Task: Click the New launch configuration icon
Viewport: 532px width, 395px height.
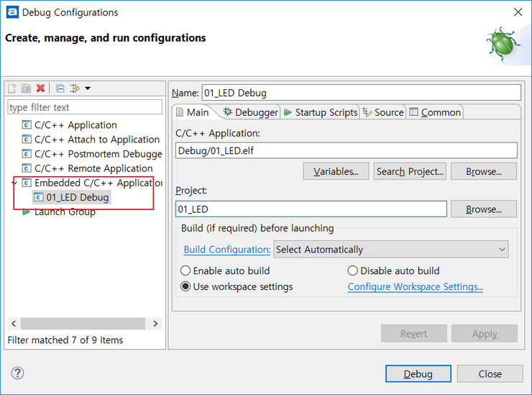Action: [x=12, y=88]
